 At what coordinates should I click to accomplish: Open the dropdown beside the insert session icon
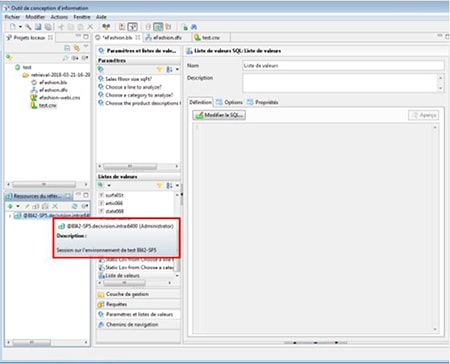tap(18, 206)
